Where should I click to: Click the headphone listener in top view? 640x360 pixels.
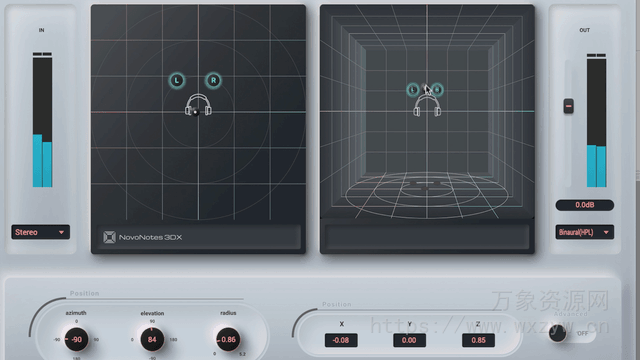[x=198, y=105]
